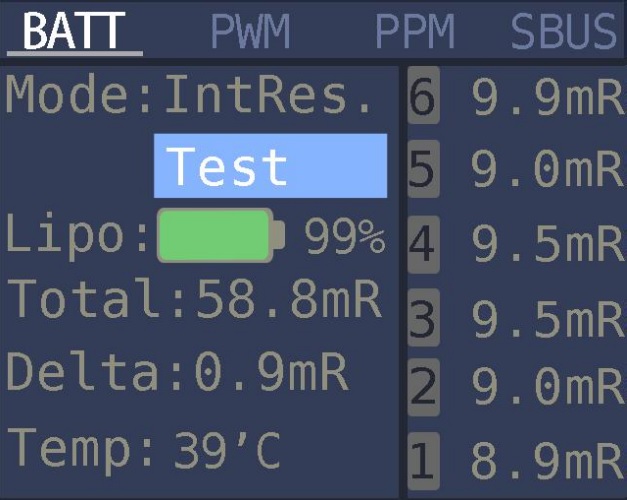Select the PPM tab
627x500 pixels.
point(415,32)
